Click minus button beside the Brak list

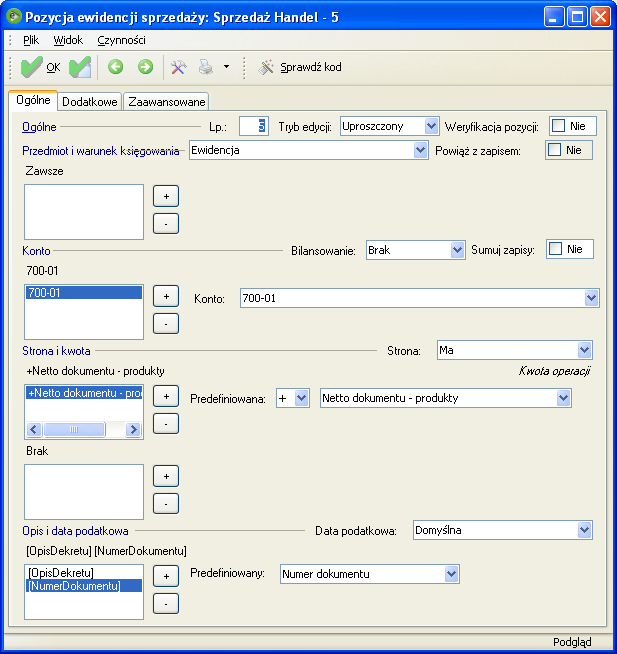(166, 503)
